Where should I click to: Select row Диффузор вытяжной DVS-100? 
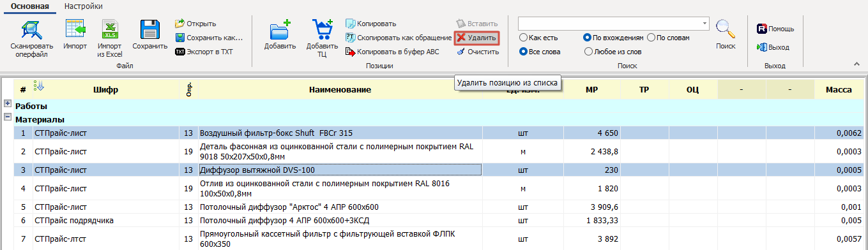click(439, 170)
